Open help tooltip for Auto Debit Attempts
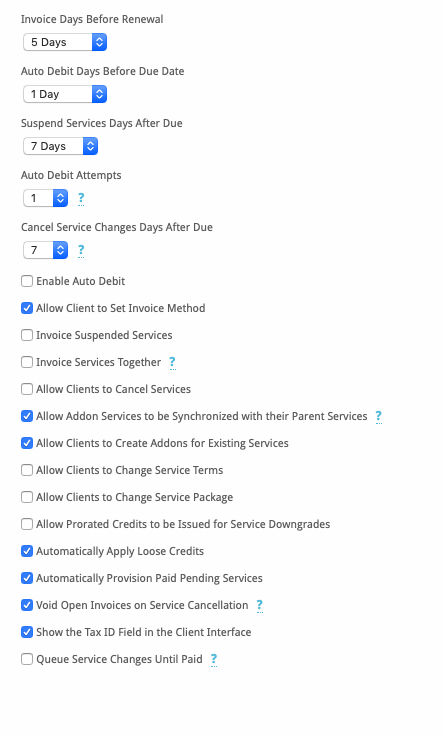This screenshot has width=444, height=735. click(81, 199)
